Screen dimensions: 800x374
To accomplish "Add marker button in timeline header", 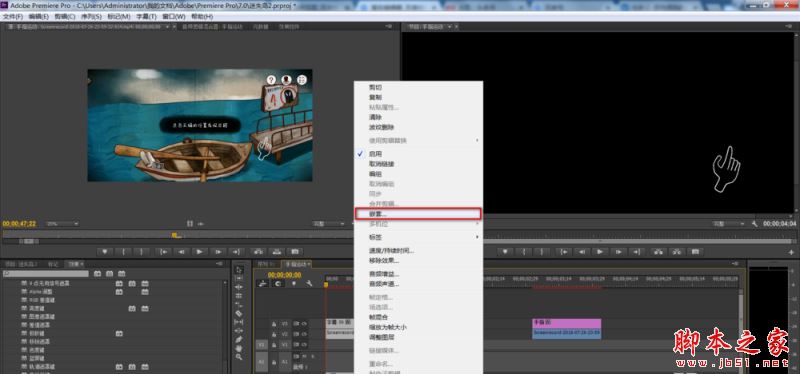I will (x=293, y=284).
